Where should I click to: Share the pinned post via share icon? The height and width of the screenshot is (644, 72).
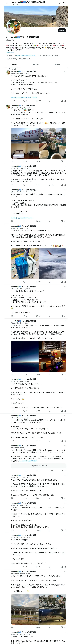(65, 101)
